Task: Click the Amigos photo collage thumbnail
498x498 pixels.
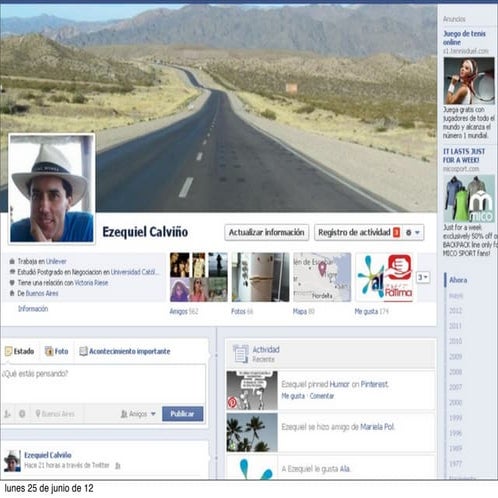Action: (199, 277)
